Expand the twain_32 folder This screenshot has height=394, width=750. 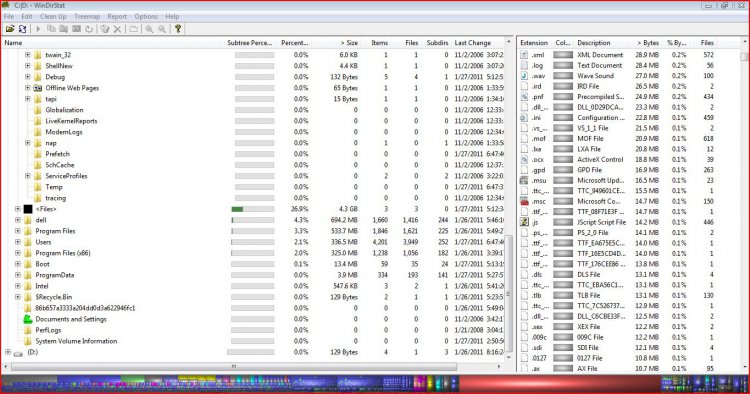[27, 55]
